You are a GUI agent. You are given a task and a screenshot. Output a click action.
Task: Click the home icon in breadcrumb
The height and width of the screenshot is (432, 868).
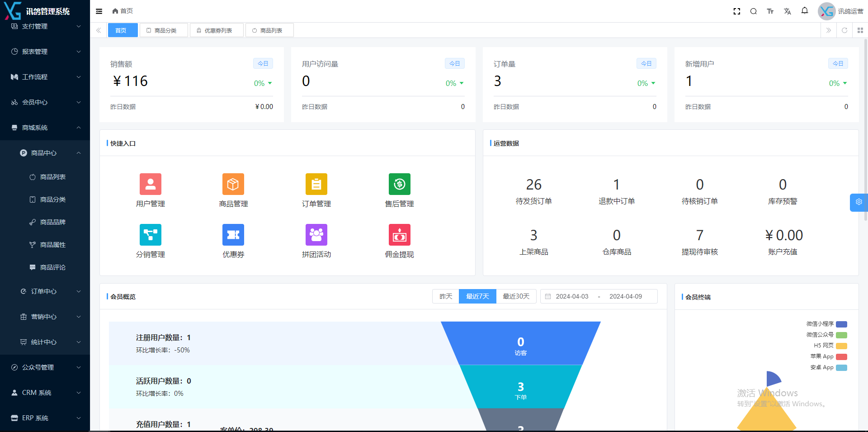pos(115,11)
